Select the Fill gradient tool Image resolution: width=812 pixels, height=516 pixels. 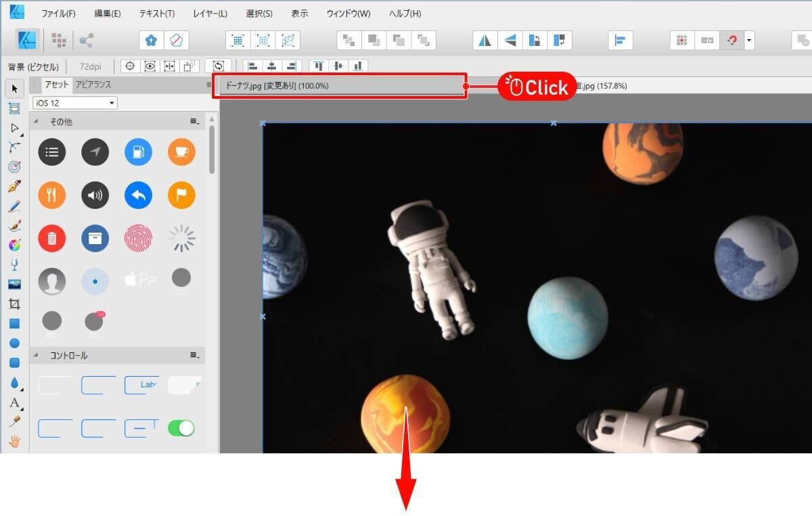(x=14, y=245)
